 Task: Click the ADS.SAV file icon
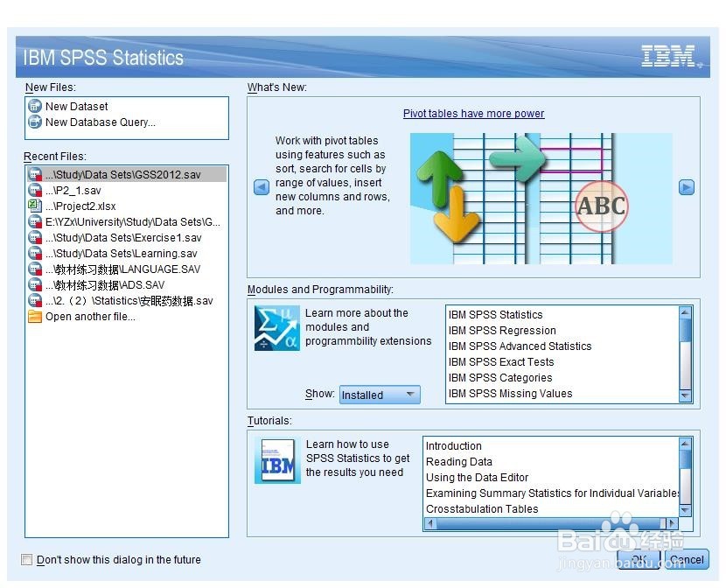tap(35, 284)
